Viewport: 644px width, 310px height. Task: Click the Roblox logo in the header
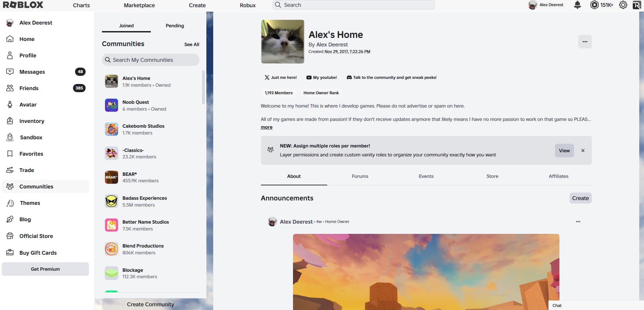pyautogui.click(x=23, y=5)
